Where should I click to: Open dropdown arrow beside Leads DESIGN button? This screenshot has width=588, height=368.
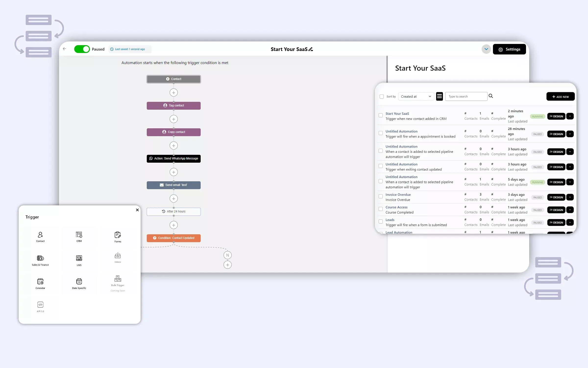tap(570, 223)
